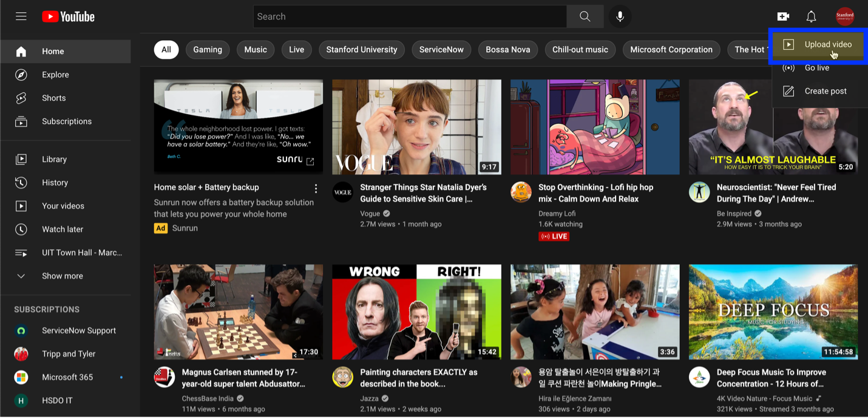Screen dimensions: 868x419
Task: Click Microsoft 365 channel avatar
Action: (x=21, y=377)
